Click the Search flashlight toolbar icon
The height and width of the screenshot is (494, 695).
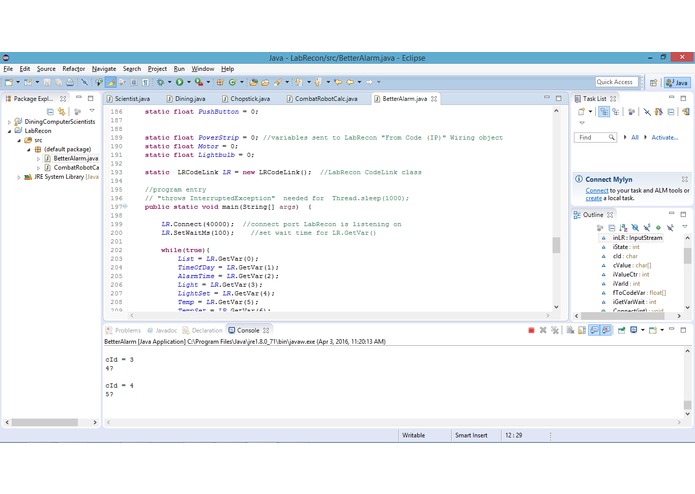pos(278,82)
